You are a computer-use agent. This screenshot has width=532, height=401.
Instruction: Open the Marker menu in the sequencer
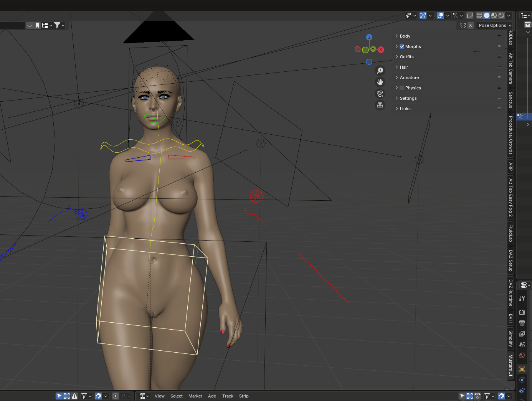point(195,396)
